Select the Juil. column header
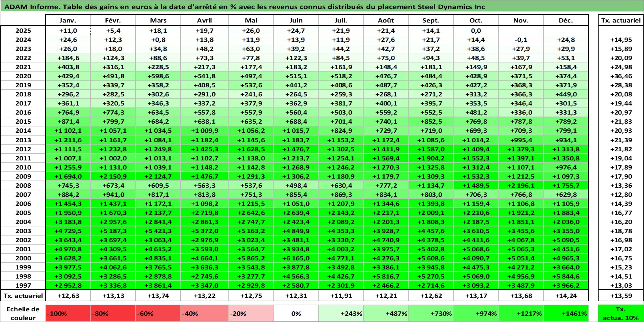This screenshot has width=644, height=322. coord(341,21)
